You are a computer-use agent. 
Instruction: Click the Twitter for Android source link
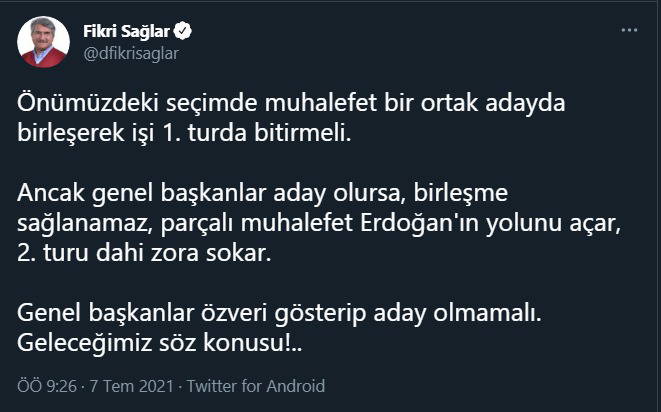(x=256, y=386)
